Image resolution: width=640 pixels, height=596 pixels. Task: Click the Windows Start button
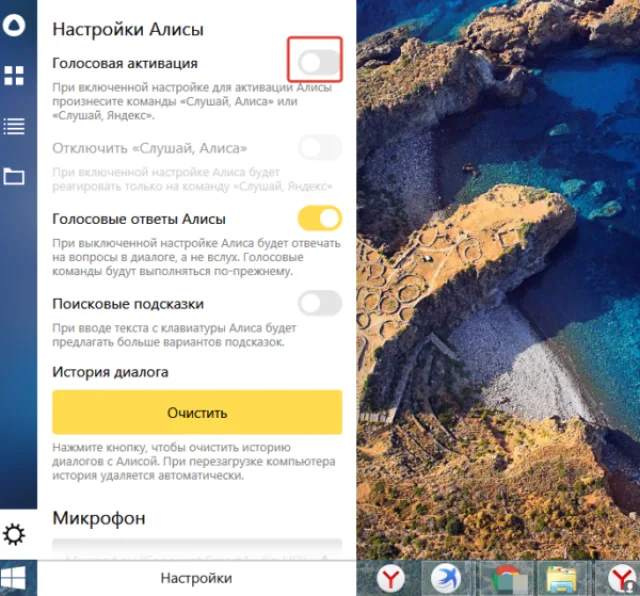(x=14, y=578)
